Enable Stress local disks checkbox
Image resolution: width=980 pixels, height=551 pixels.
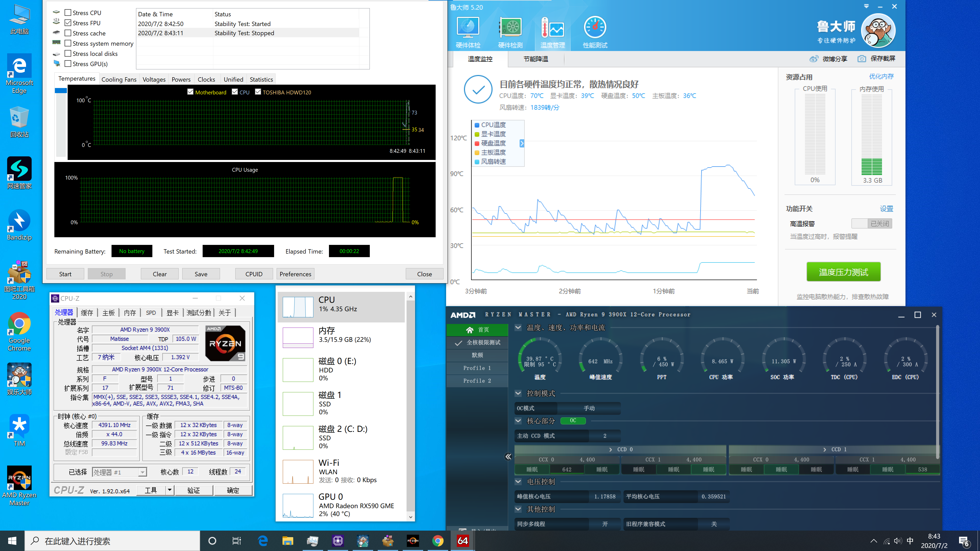tap(68, 54)
